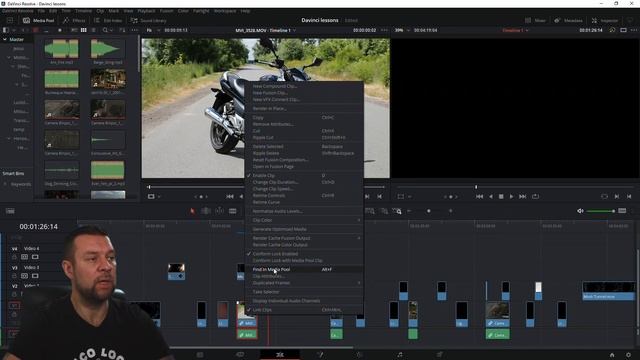Collapse the Master bin tree

point(5,40)
